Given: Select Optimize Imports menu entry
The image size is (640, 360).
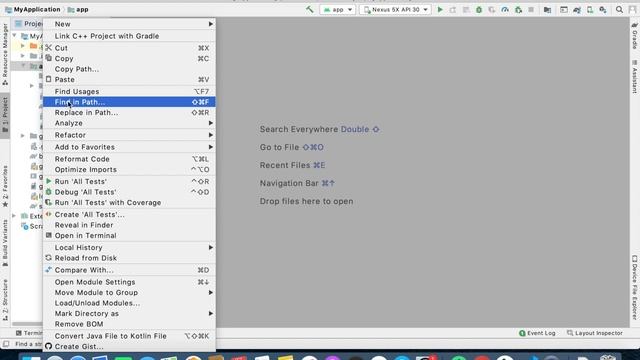Looking at the screenshot, I should (129, 169).
